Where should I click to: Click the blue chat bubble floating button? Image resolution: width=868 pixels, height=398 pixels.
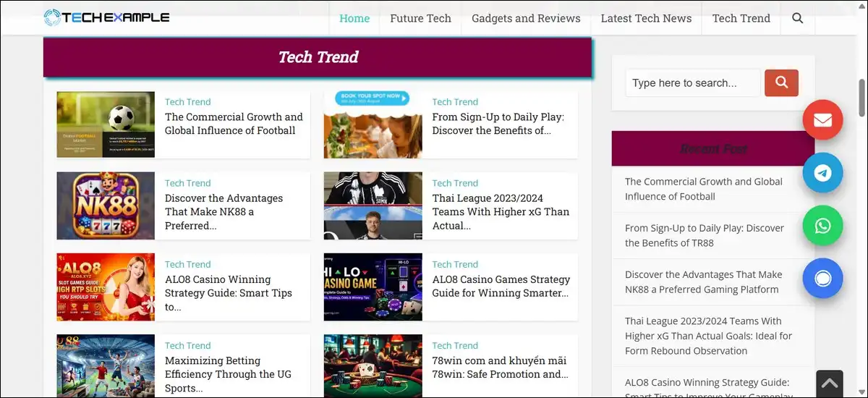[822, 279]
